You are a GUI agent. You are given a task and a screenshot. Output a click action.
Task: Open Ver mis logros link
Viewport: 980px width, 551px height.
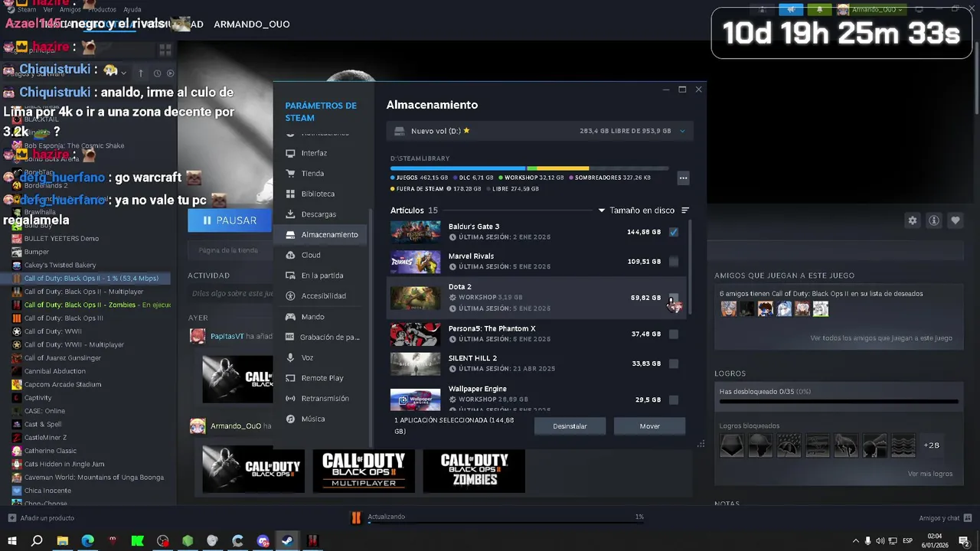(930, 474)
